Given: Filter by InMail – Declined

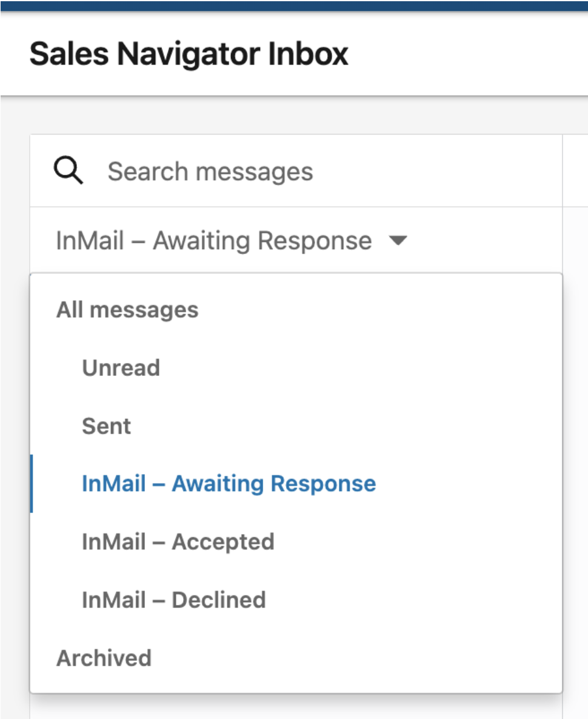Looking at the screenshot, I should coord(173,600).
